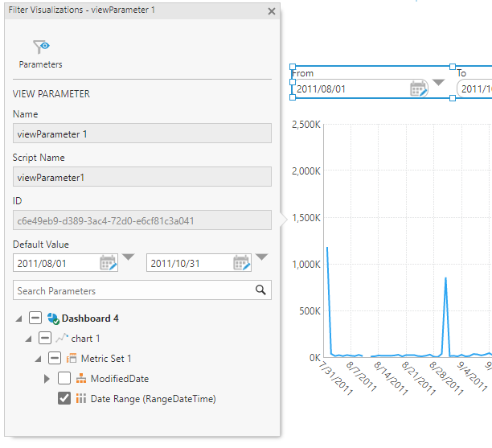Screen dimensions: 492x448
Task: Open dropdown next to default end date
Action: 261,258
